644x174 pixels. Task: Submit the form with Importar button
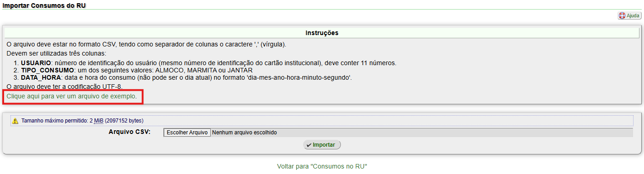(x=322, y=145)
